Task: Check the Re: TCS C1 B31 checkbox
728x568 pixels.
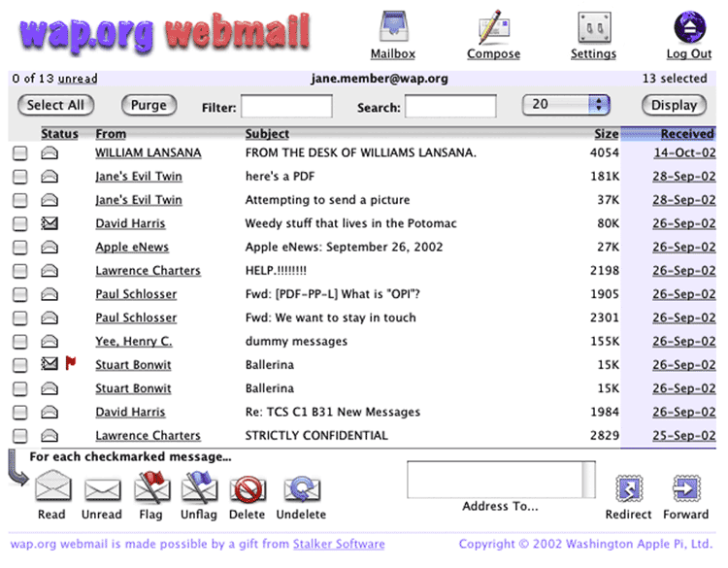Action: click(20, 413)
